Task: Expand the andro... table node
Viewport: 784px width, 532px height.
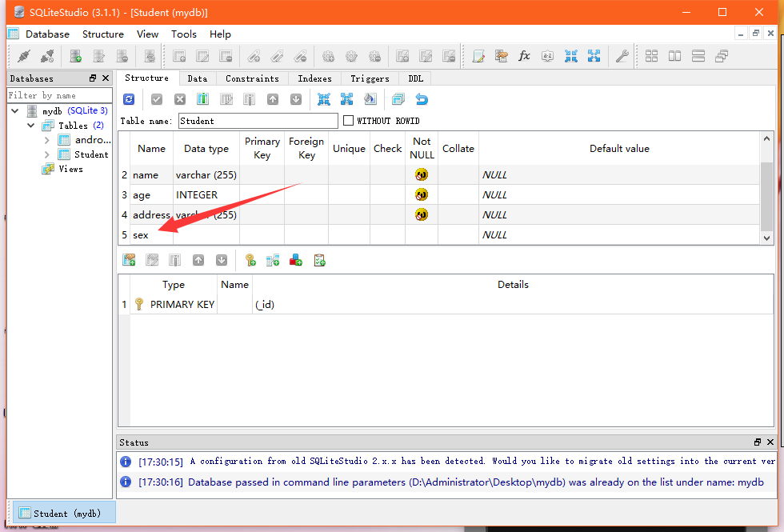Action: [x=47, y=140]
